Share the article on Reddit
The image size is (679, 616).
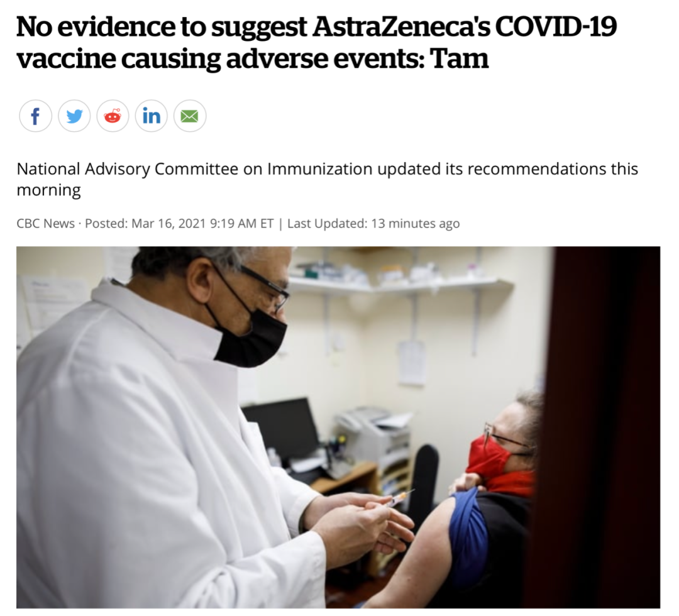[x=113, y=116]
